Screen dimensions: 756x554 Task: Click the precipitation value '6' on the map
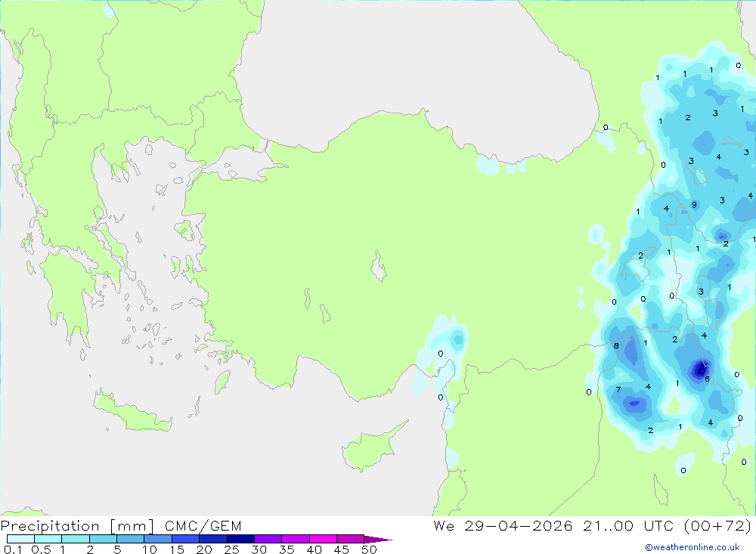pos(707,379)
